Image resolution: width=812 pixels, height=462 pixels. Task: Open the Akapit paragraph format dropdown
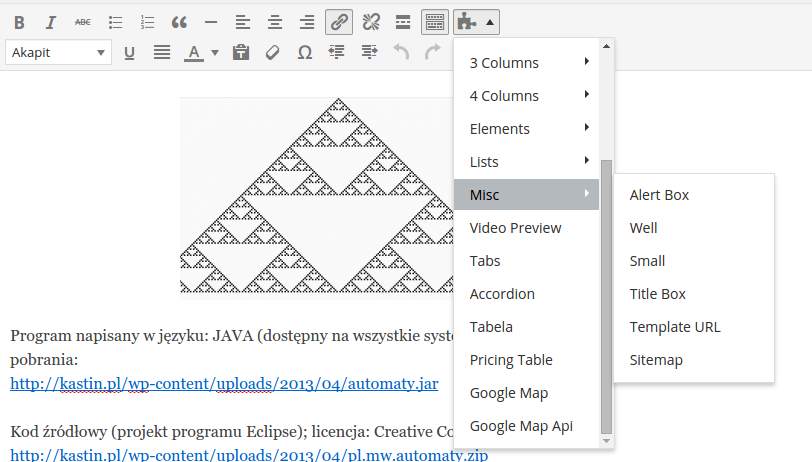point(59,52)
